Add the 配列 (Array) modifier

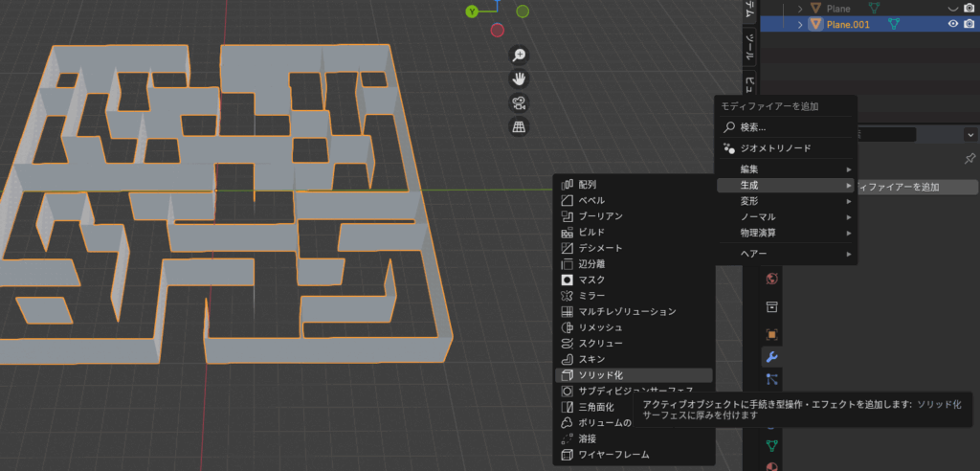[x=634, y=185]
